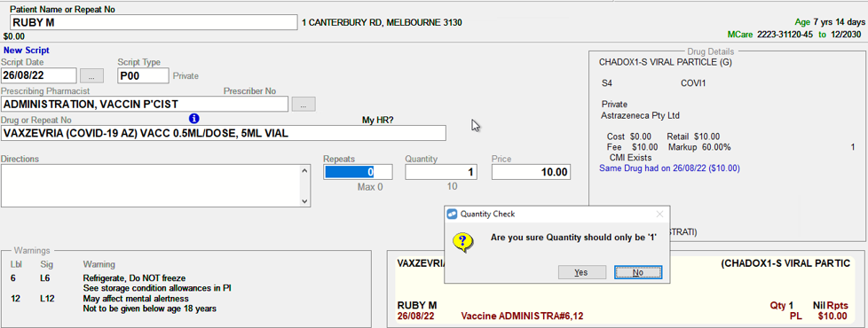
Task: Click the 'Private' text beside Script Type
Action: (185, 75)
